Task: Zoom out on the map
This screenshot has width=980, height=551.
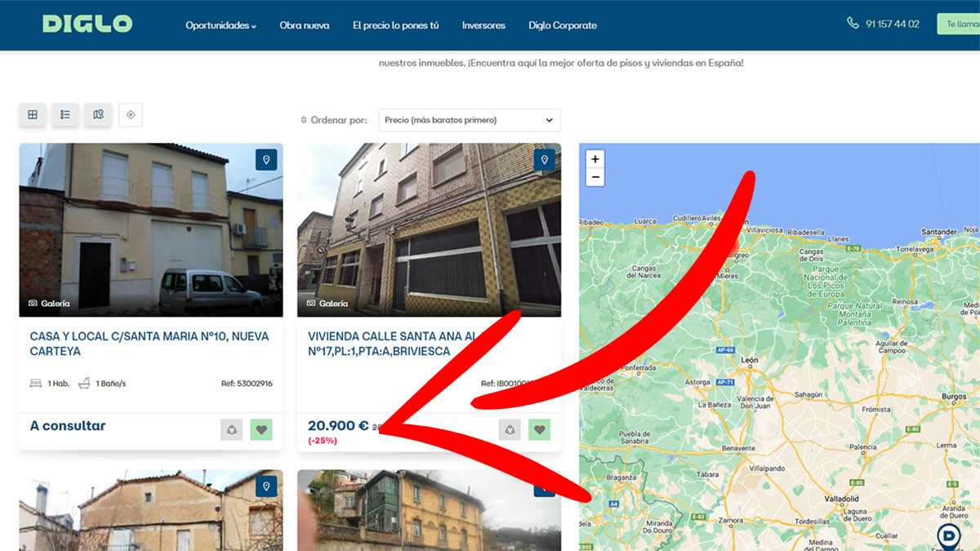Action: pyautogui.click(x=595, y=177)
